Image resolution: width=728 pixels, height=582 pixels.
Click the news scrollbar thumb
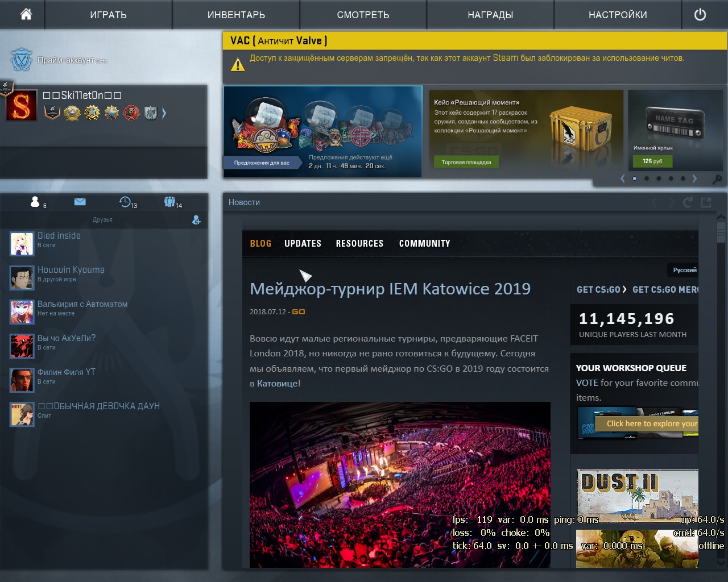[721, 232]
